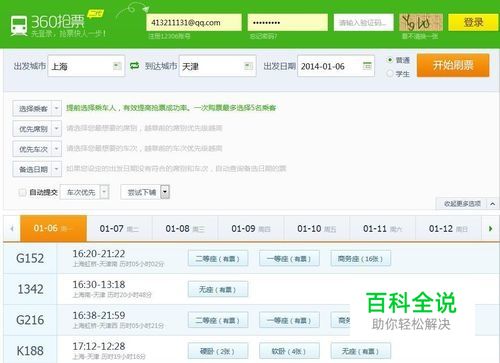Screen dimensions: 500x363
Task: Expand the 备选日期 dropdown
Action: (37, 169)
